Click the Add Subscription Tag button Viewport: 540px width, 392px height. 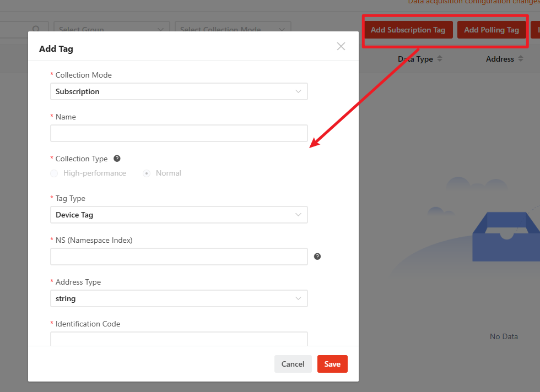pyautogui.click(x=408, y=30)
